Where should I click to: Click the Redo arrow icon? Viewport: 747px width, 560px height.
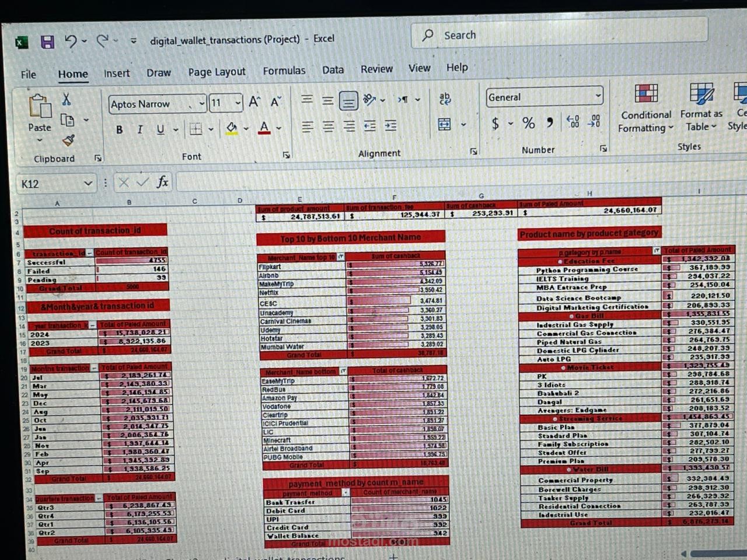point(102,40)
